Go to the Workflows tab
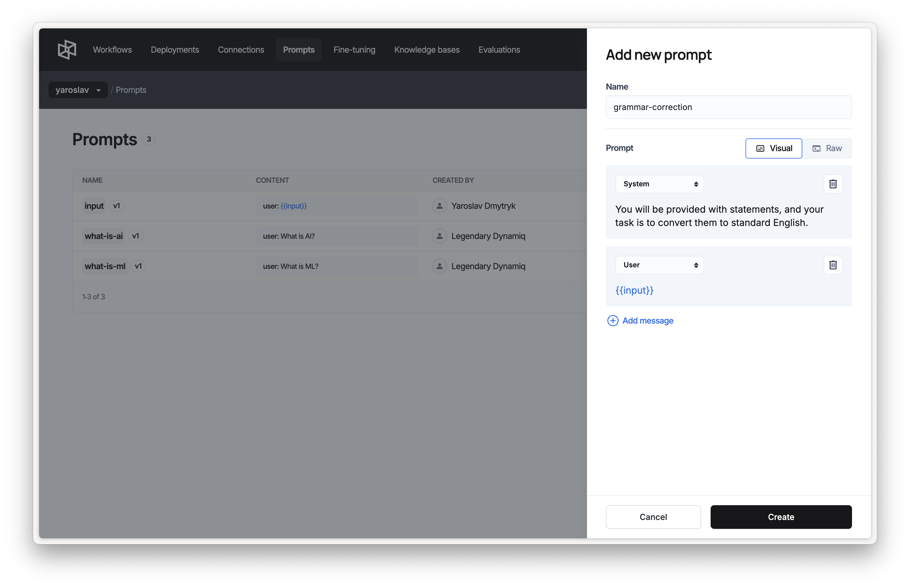 click(112, 50)
